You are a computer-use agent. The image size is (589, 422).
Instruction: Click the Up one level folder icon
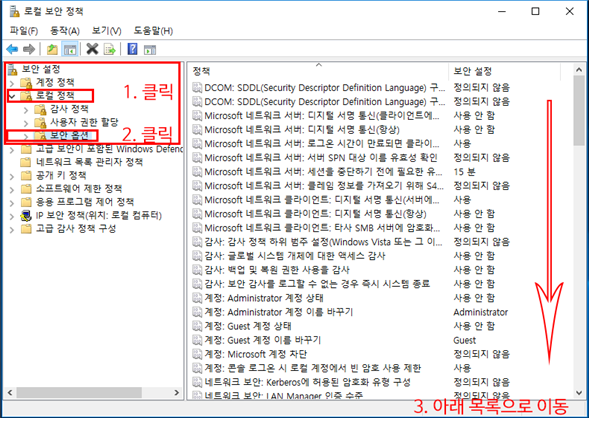click(52, 49)
